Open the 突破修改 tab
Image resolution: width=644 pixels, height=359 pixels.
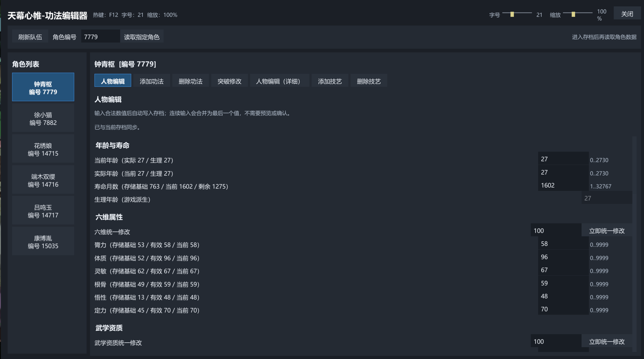click(x=230, y=80)
